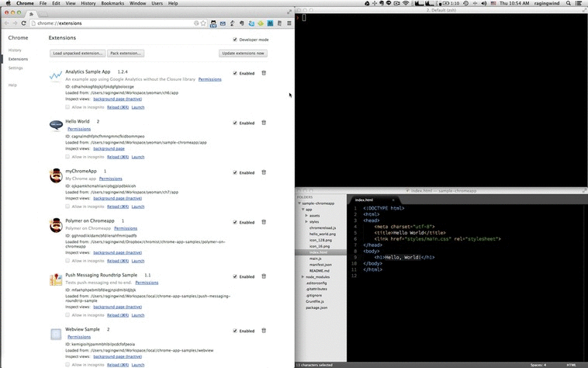Click the Chrome back arrow

6,23
